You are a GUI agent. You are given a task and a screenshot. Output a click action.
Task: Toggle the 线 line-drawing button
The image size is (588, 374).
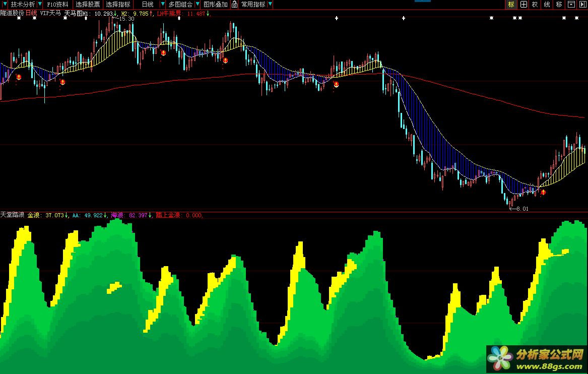(x=547, y=5)
